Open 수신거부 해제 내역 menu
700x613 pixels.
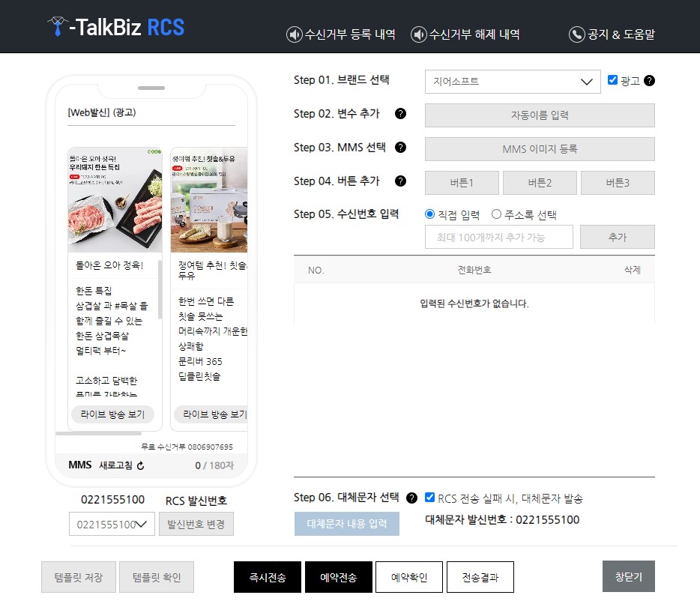tap(474, 34)
